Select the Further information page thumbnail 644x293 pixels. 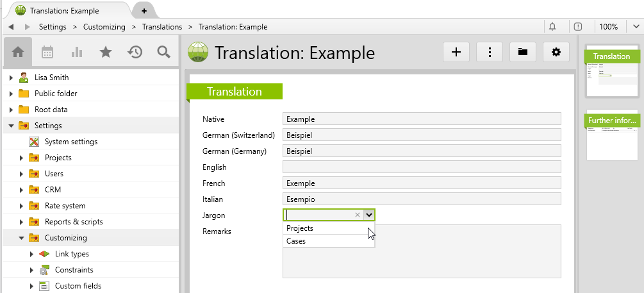tap(612, 136)
